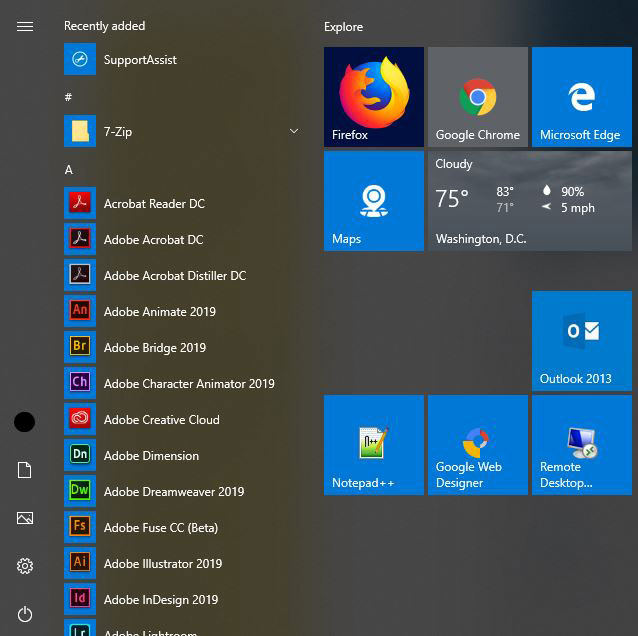
Task: Open Acrobat Reader DC icon
Action: click(x=80, y=203)
